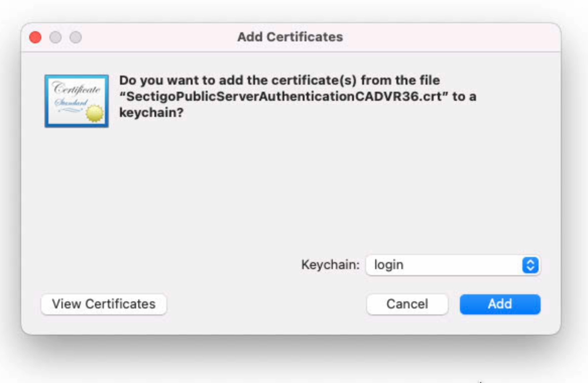Click the "Keychain:" label
Image resolution: width=588 pixels, height=383 pixels.
(330, 265)
